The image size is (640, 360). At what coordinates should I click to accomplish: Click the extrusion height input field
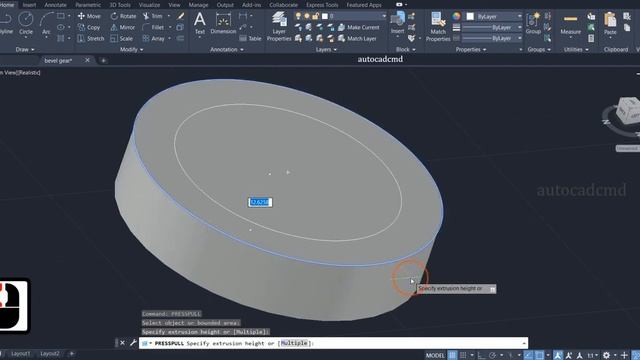[260, 202]
